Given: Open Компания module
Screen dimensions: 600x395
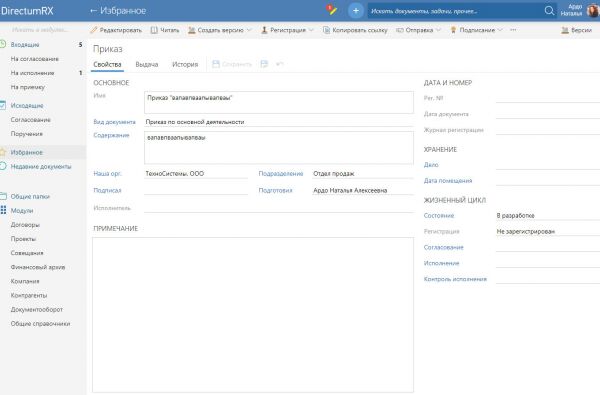Looking at the screenshot, I should coord(25,281).
